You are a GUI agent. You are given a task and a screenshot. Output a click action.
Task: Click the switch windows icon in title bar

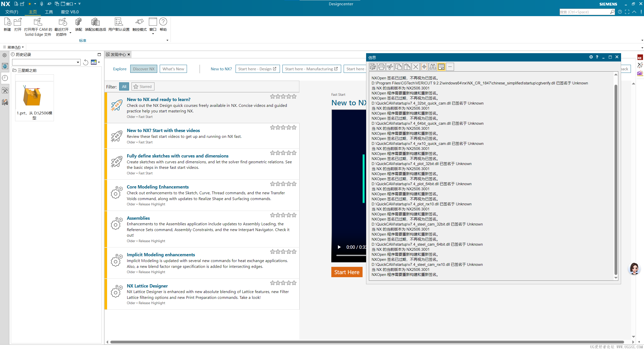coord(57,4)
